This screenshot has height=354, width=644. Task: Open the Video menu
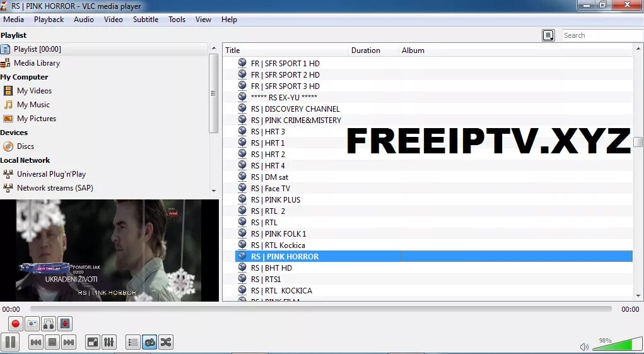coord(114,20)
